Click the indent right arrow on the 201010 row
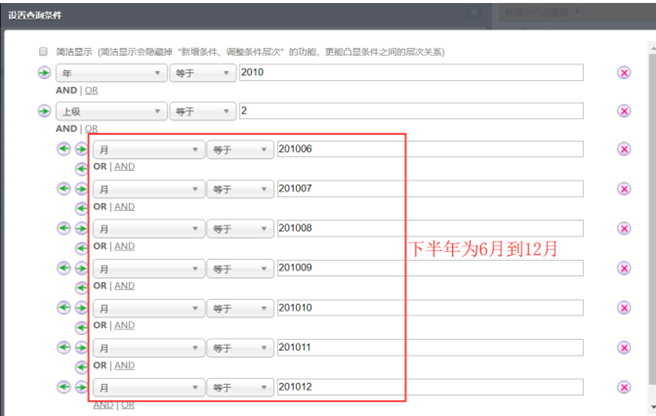This screenshot has width=656, height=416. click(x=81, y=308)
